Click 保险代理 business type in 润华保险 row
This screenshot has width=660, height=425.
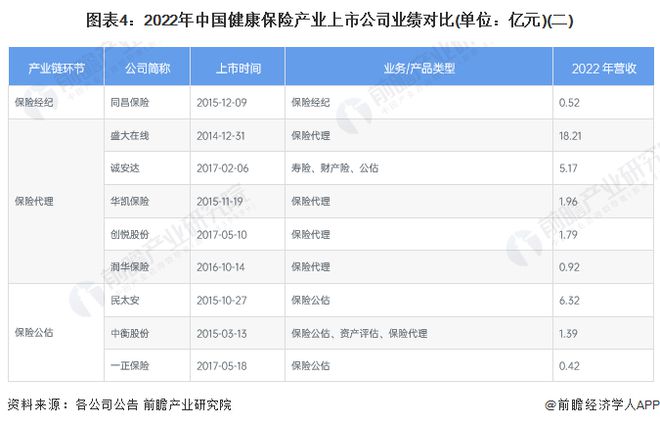[311, 267]
